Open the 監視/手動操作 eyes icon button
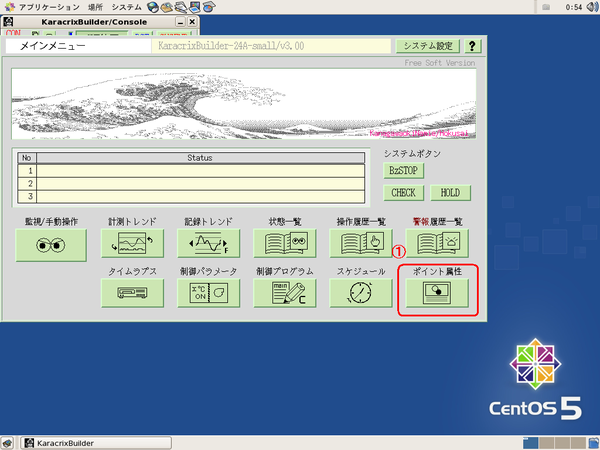Viewport: 600px width, 450px height. click(x=51, y=245)
